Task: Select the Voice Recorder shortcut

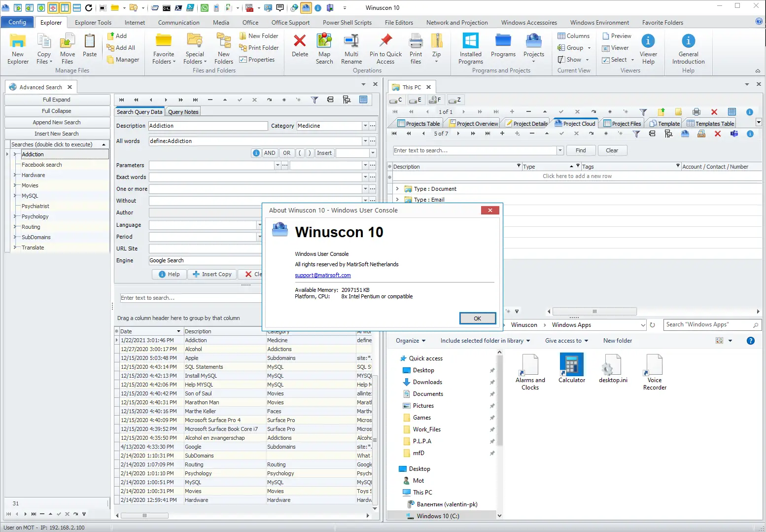Action: pos(655,372)
